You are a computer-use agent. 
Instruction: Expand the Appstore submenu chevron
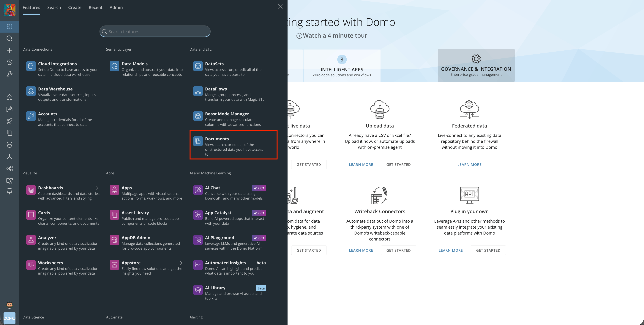(181, 263)
